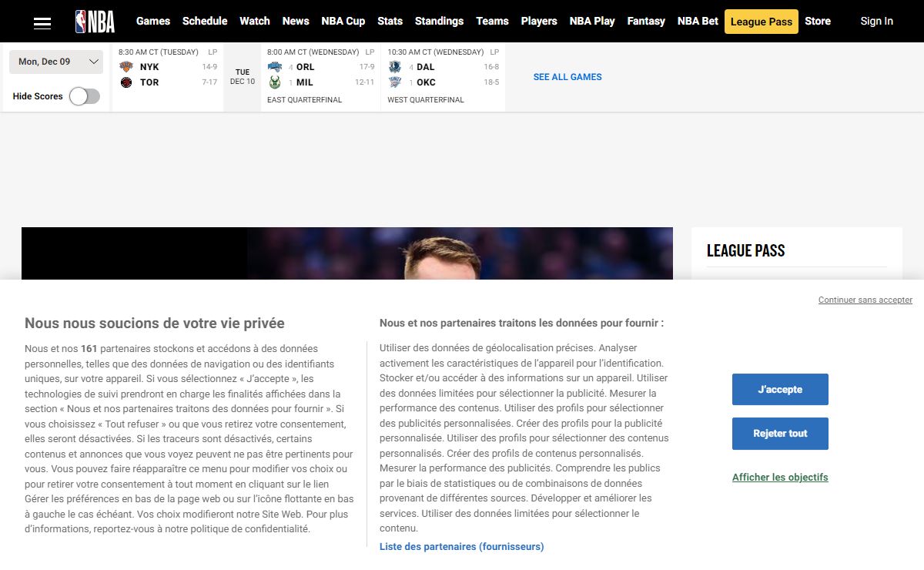
Task: Click the OKC team abbreviation
Action: tap(426, 82)
